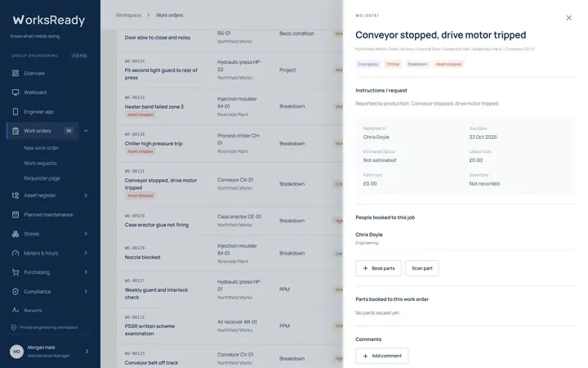This screenshot has height=368, width=588.
Task: Expand the Meters & hours chevron
Action: 86,253
